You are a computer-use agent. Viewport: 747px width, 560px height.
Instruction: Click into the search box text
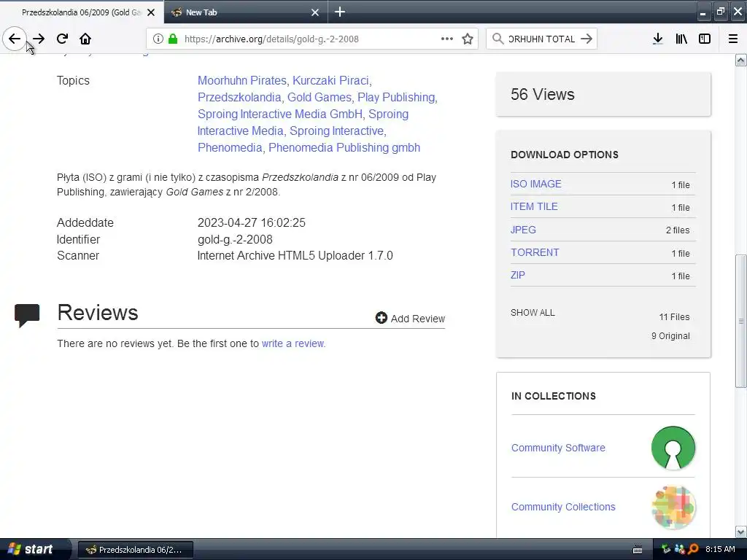(541, 39)
